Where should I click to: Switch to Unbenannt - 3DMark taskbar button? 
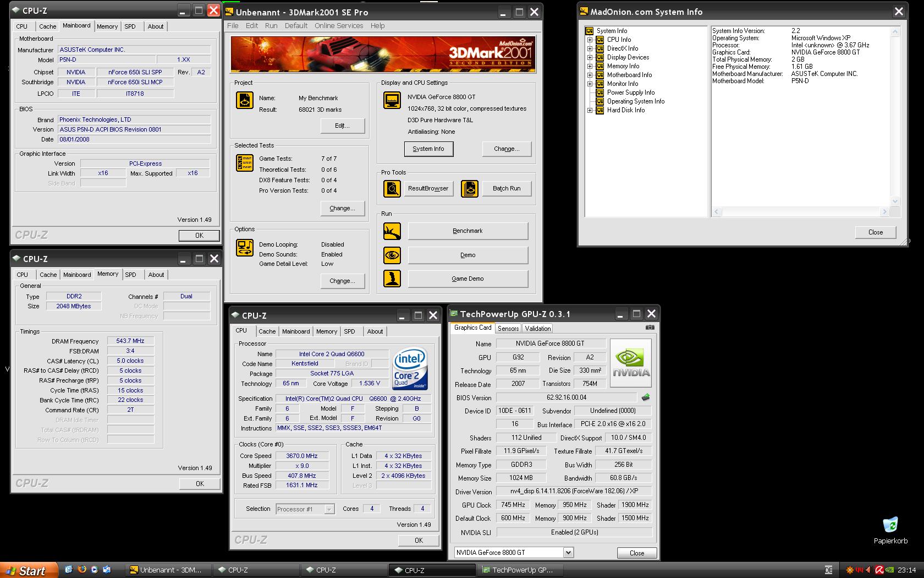click(169, 570)
